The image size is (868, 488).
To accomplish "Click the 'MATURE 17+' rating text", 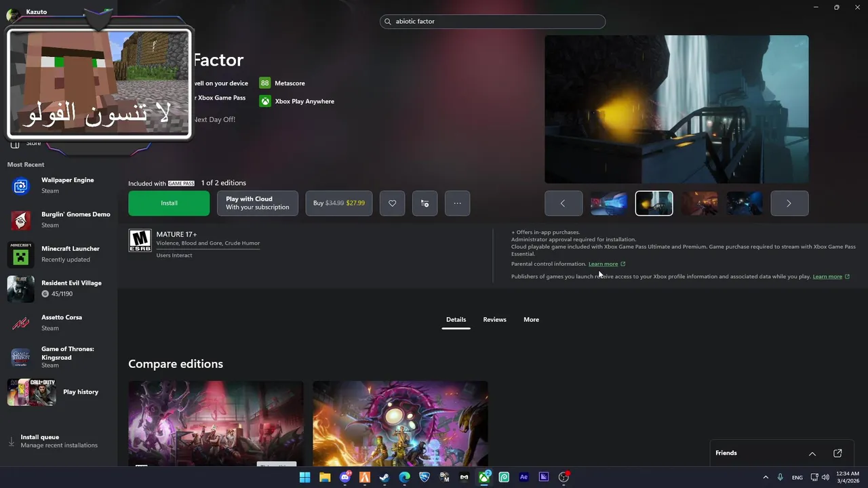I will point(176,235).
